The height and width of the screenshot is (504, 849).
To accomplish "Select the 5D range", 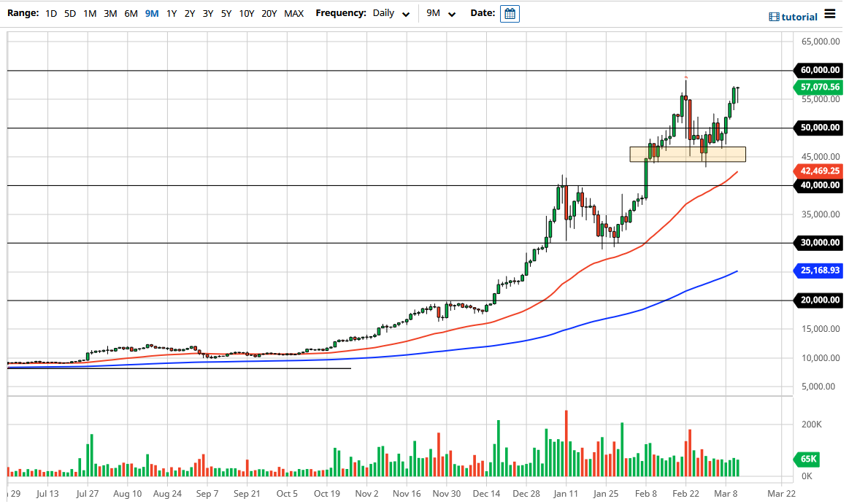I will coord(69,13).
